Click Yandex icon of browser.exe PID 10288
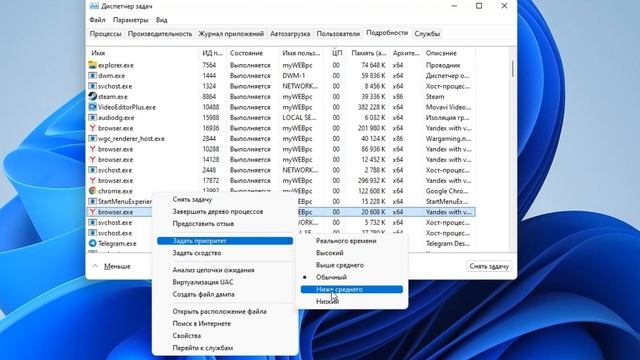640x360 pixels. tap(92, 149)
